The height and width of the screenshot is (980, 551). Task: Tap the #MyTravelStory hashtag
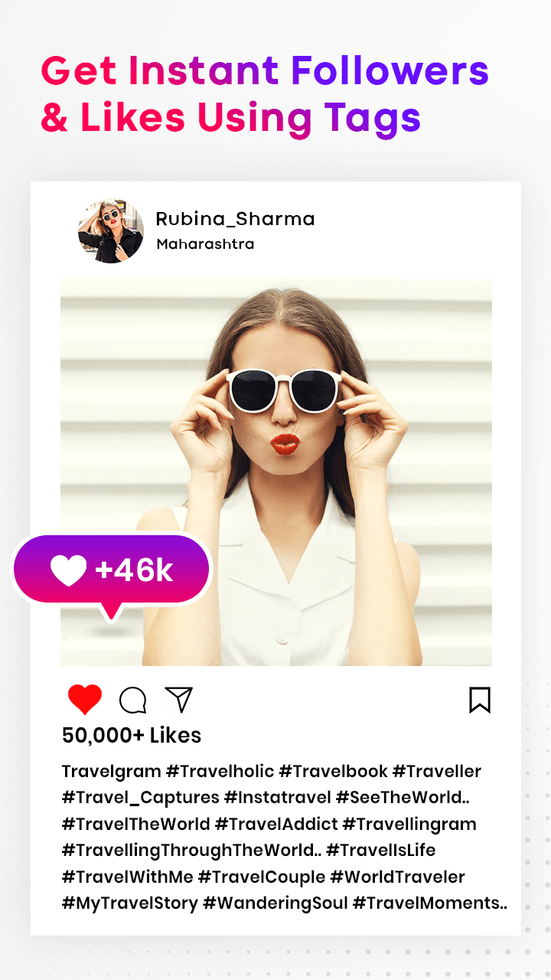tap(129, 903)
